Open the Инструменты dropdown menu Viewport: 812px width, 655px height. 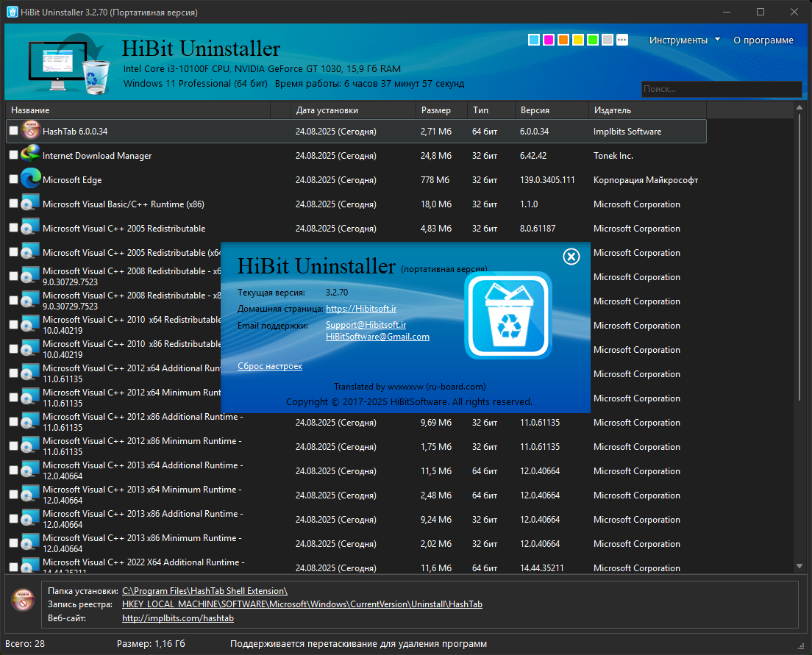(x=680, y=39)
